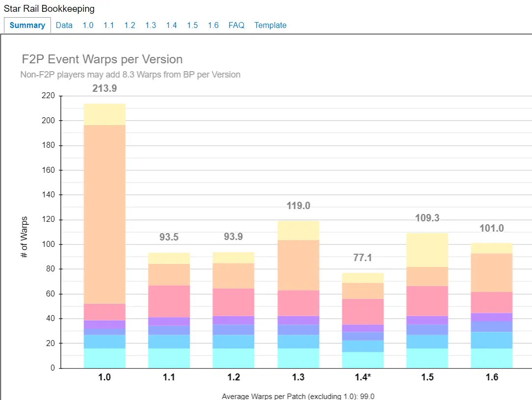Click the orange segment of bar 1.3

click(x=298, y=265)
